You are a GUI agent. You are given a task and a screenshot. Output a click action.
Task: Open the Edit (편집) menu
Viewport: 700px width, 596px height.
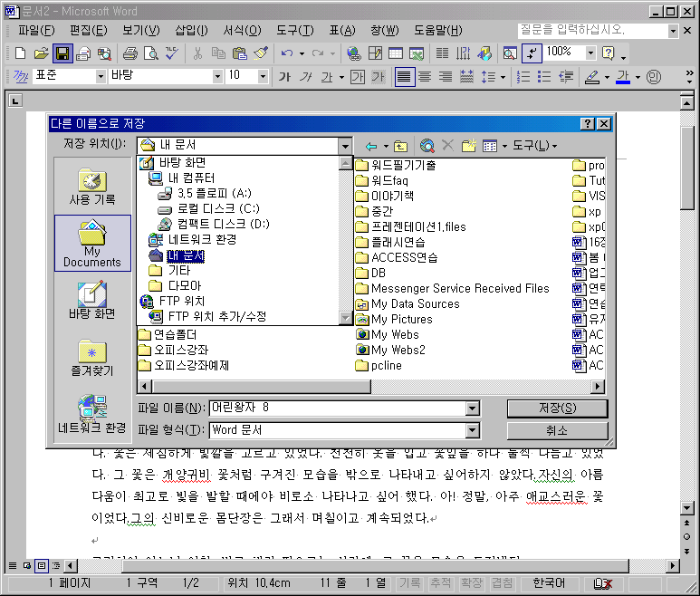click(89, 31)
